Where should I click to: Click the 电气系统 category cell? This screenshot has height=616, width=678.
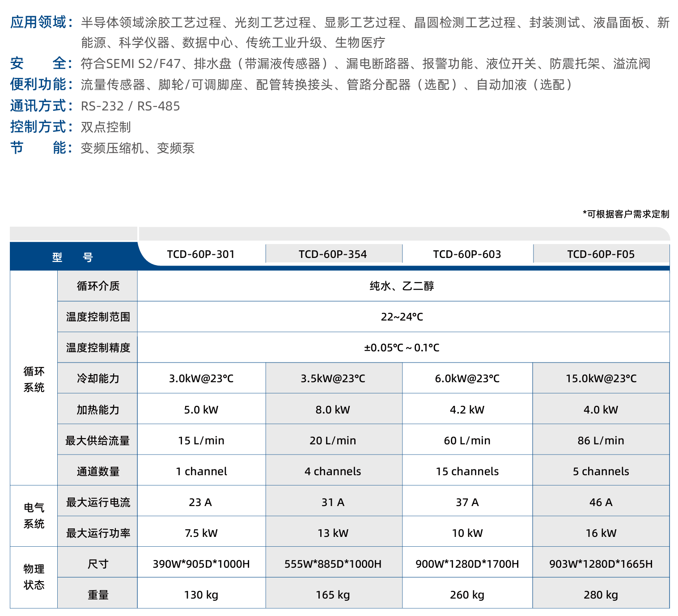[34, 516]
